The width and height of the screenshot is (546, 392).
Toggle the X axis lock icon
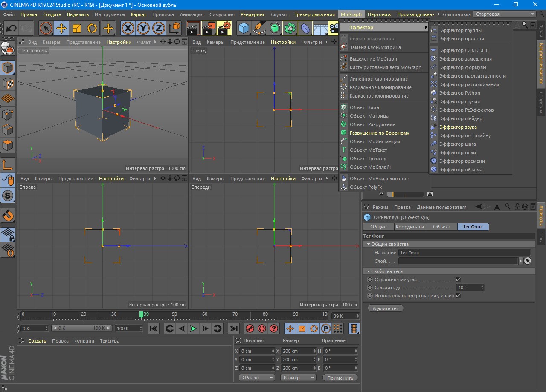point(128,29)
